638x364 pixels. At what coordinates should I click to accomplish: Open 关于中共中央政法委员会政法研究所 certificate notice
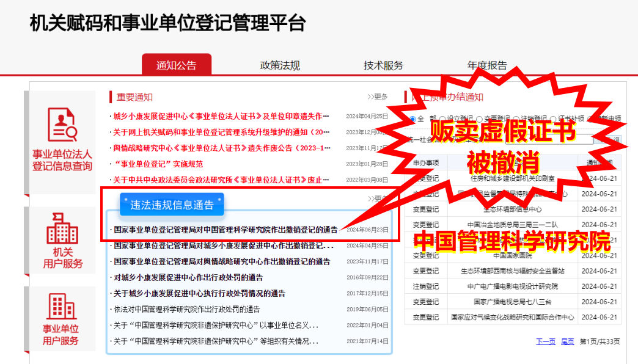221,180
